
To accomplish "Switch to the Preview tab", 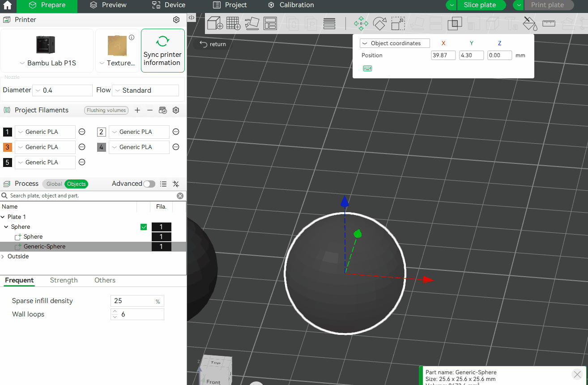I will click(x=108, y=5).
